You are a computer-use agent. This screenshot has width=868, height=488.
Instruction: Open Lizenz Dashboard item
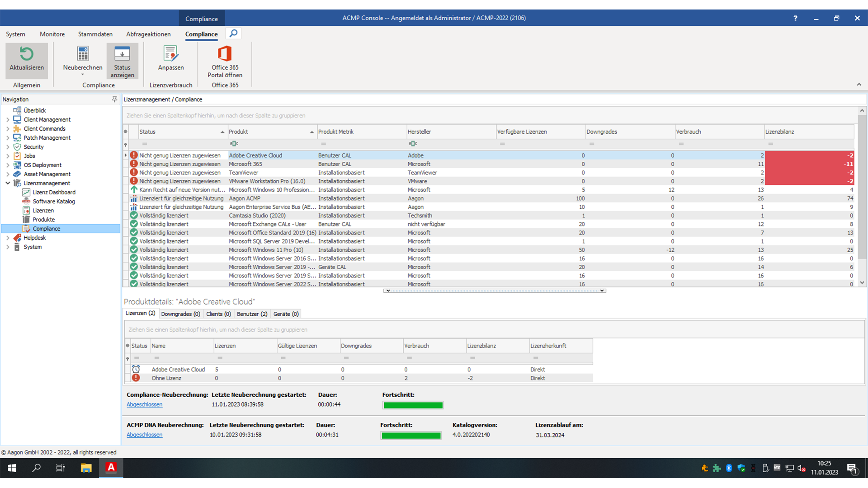(x=54, y=192)
